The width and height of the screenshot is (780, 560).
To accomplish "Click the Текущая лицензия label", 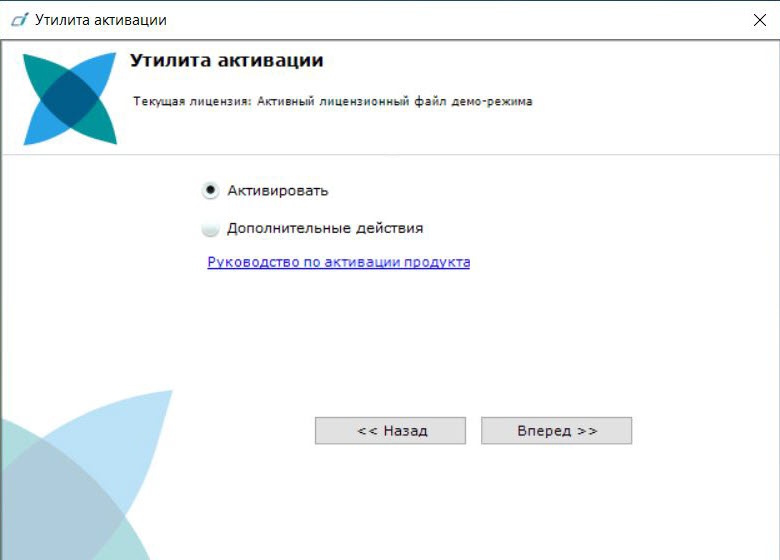I will [192, 101].
